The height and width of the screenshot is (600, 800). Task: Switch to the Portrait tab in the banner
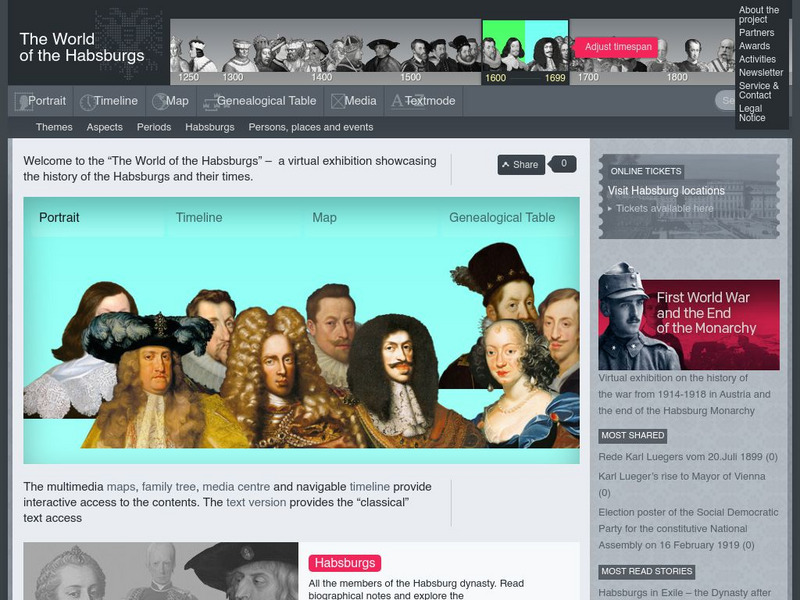point(59,217)
